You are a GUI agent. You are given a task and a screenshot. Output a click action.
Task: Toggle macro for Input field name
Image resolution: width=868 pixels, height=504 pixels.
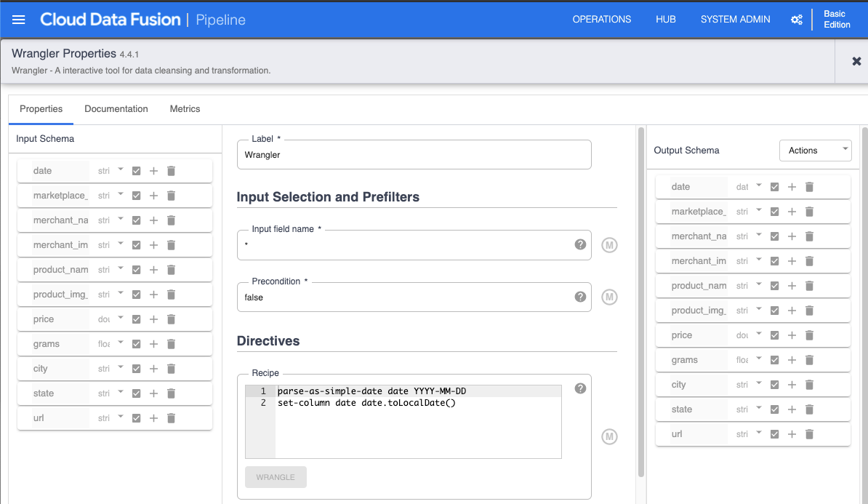609,245
